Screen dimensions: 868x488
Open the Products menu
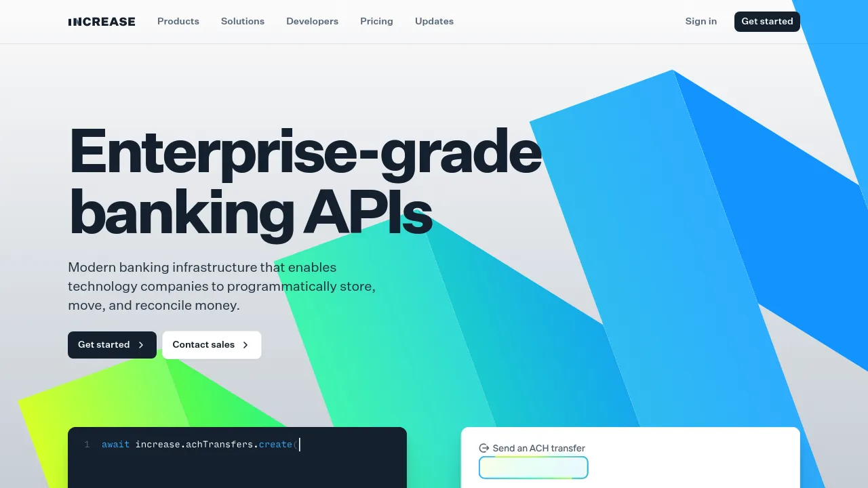coord(178,21)
